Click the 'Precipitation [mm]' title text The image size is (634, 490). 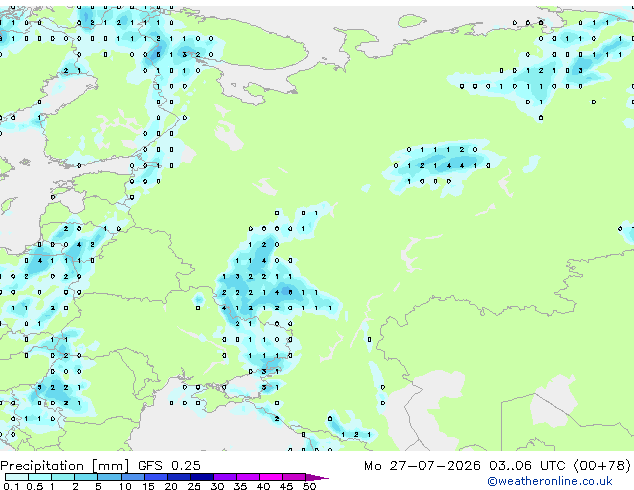pos(65,466)
